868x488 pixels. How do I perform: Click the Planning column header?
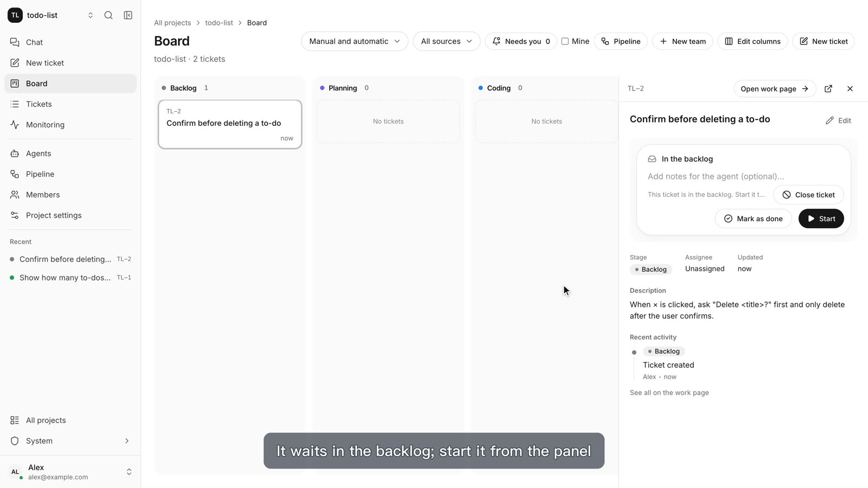coord(343,88)
